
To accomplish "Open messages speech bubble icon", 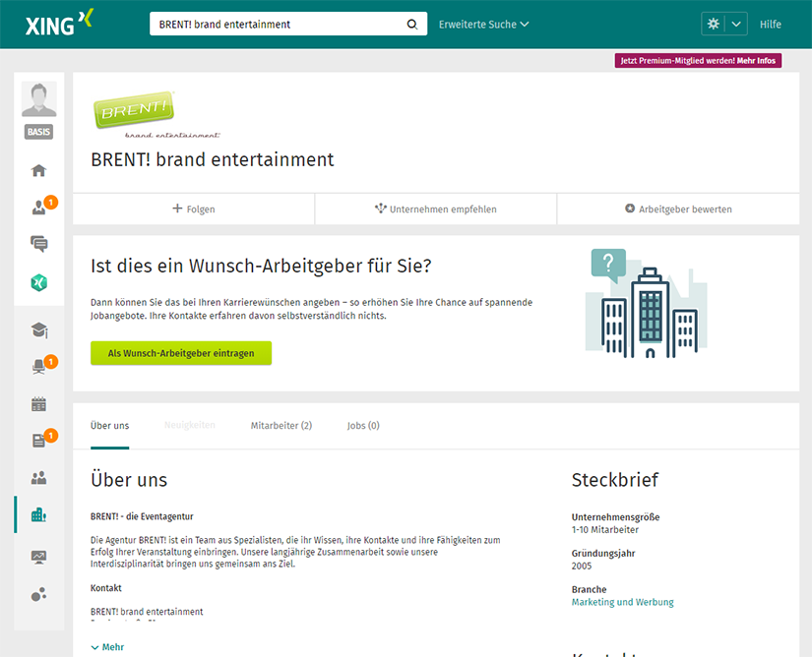I will (38, 244).
